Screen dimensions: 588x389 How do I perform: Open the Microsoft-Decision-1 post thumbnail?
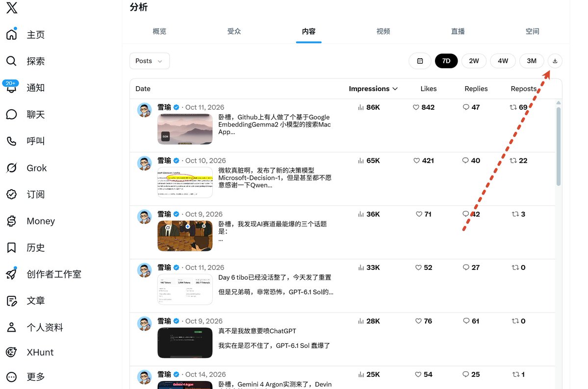point(185,183)
